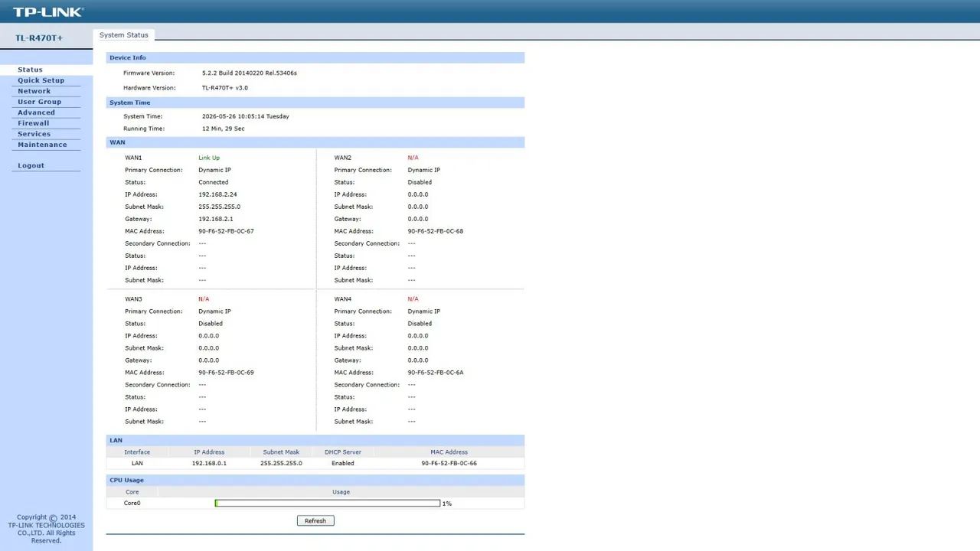Click the WAN section header

[x=315, y=142]
